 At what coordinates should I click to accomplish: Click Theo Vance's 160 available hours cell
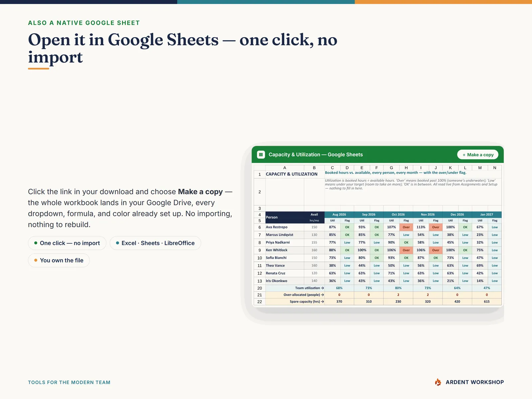coord(314,265)
